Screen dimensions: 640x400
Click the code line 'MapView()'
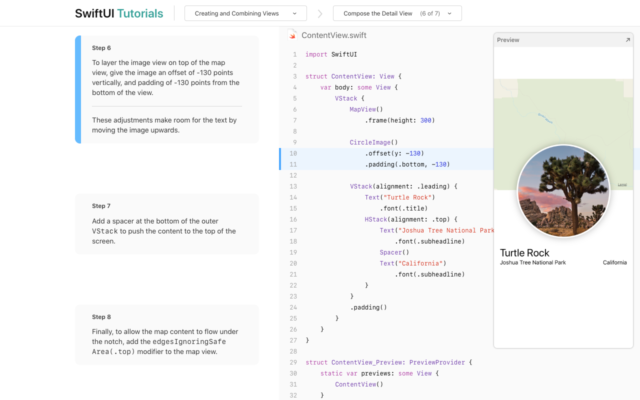click(x=366, y=109)
